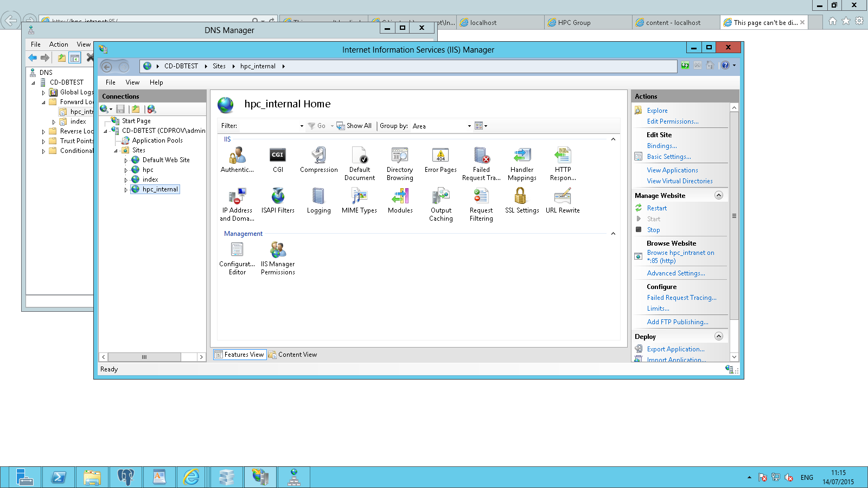Open Server Manager from the taskbar
Image resolution: width=868 pixels, height=488 pixels.
[24, 477]
